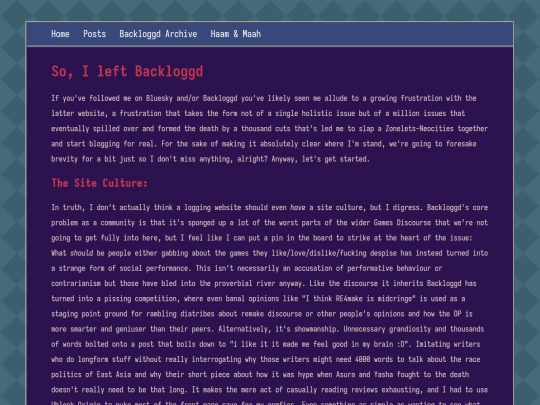Click the phrase 'Games Discourse' in paragraph
Screen dimensions: 540x405
pos(402,222)
